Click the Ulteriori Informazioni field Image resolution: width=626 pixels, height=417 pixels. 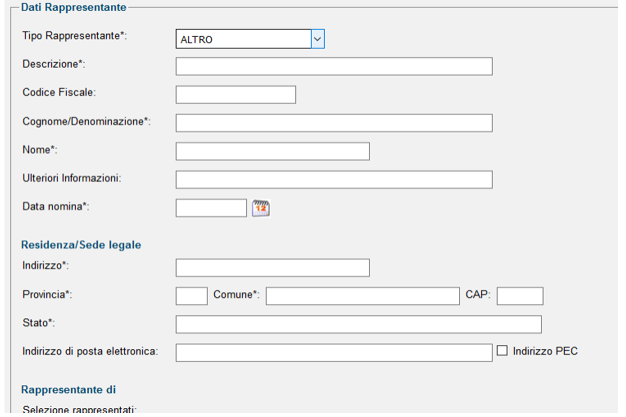334,180
